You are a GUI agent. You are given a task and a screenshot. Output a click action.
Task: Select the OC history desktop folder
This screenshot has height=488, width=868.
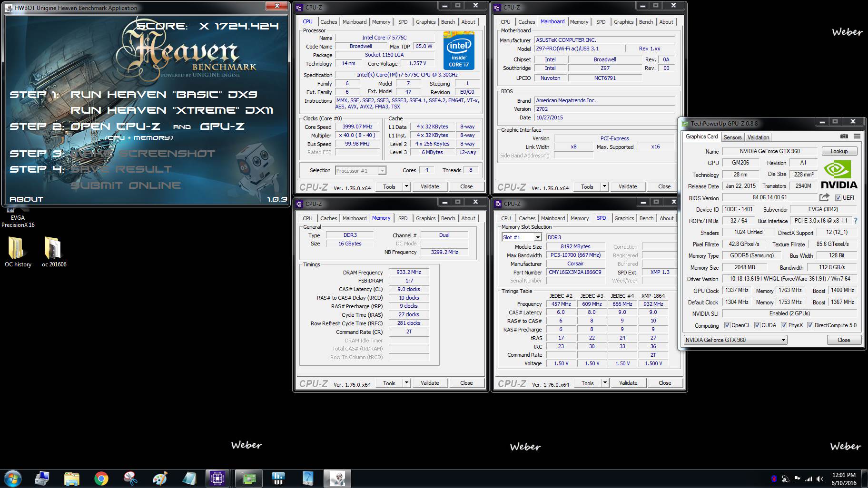pos(18,252)
